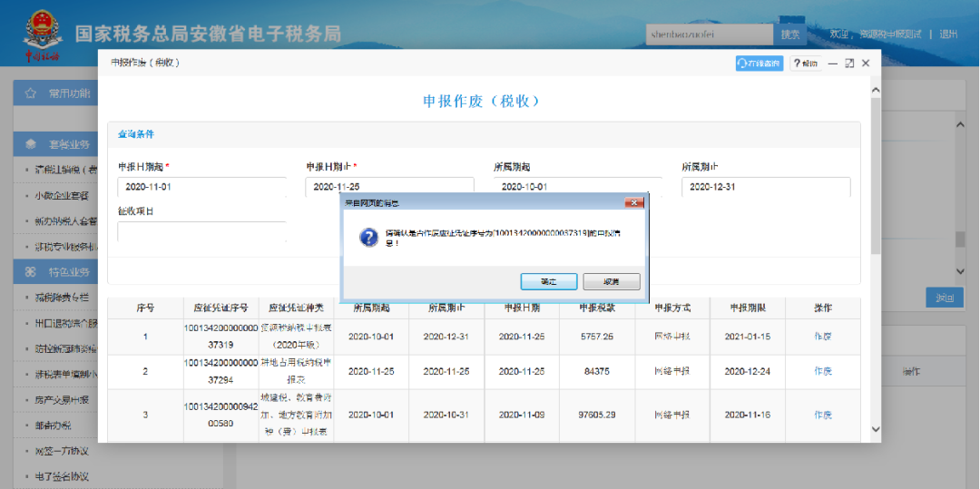Click the panel vertical scrollbar thumb
This screenshot has height=489, width=980.
coord(875,175)
